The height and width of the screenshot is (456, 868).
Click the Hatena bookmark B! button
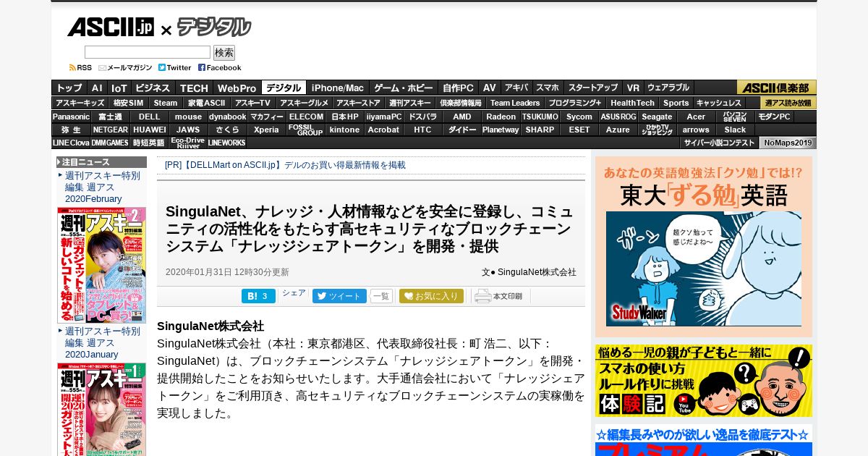point(258,296)
